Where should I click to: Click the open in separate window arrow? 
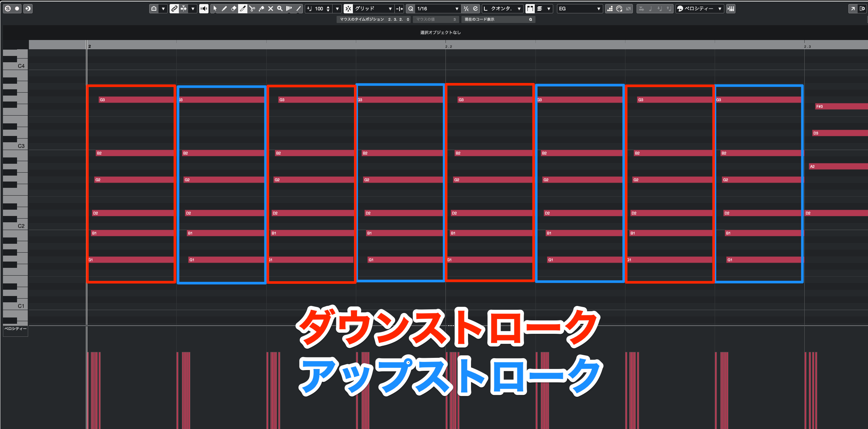coord(853,9)
